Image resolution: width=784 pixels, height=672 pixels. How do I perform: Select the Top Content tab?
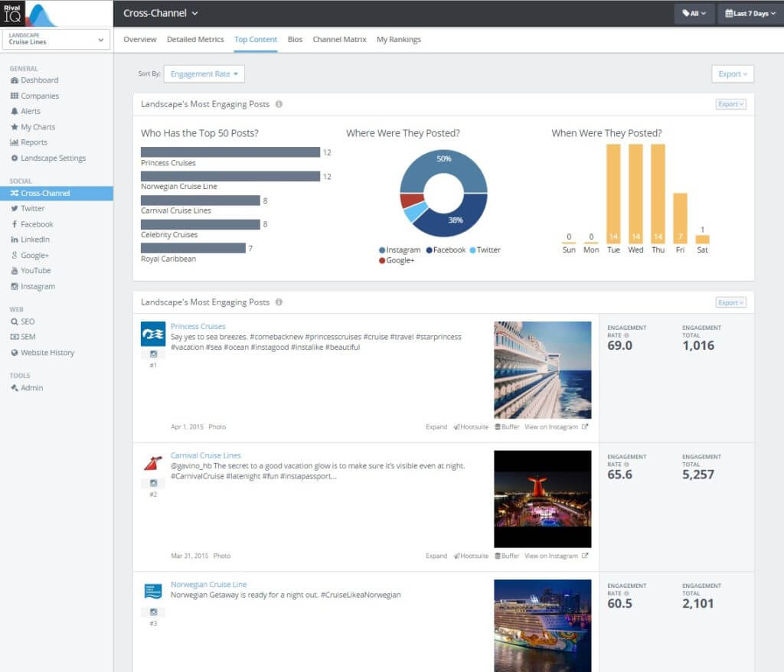[x=256, y=40]
